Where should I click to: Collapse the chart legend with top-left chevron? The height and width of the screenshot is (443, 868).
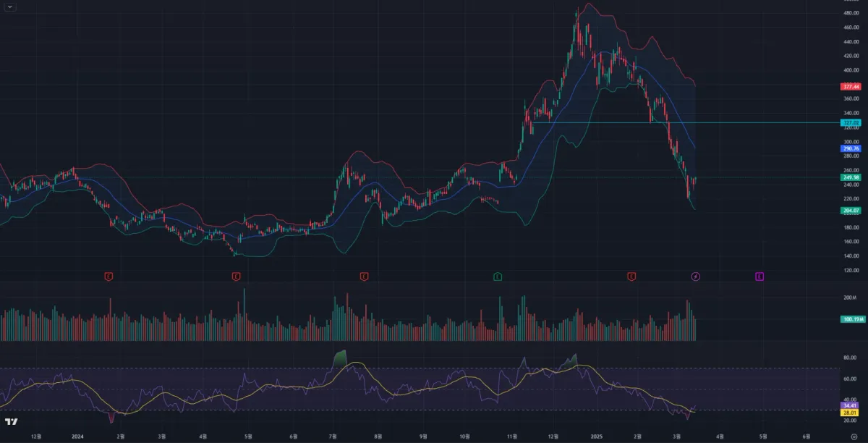tap(9, 7)
